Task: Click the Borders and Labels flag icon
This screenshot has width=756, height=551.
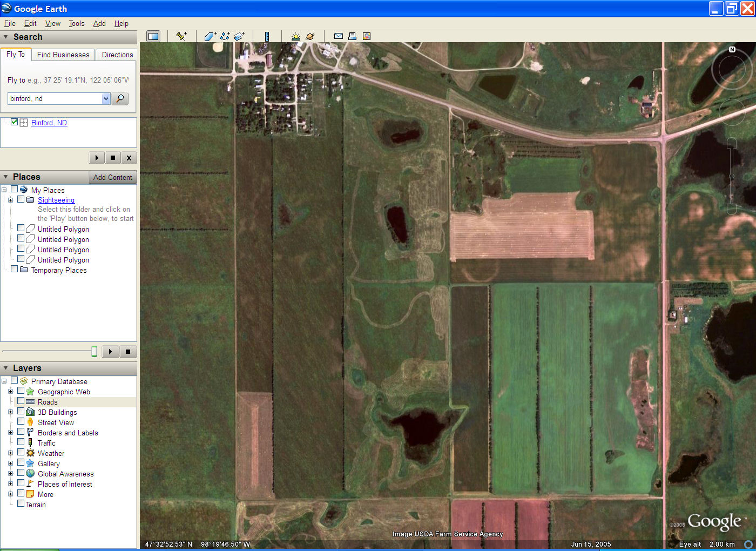Action: 30,433
